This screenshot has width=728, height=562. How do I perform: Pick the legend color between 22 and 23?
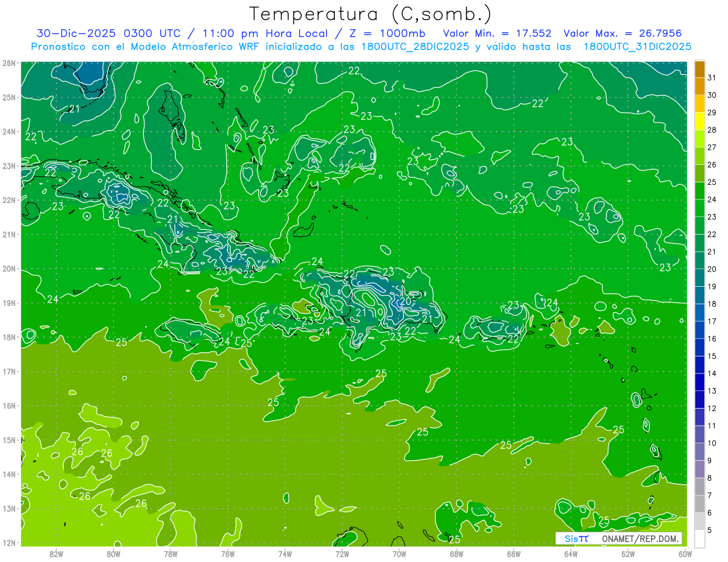coord(699,226)
